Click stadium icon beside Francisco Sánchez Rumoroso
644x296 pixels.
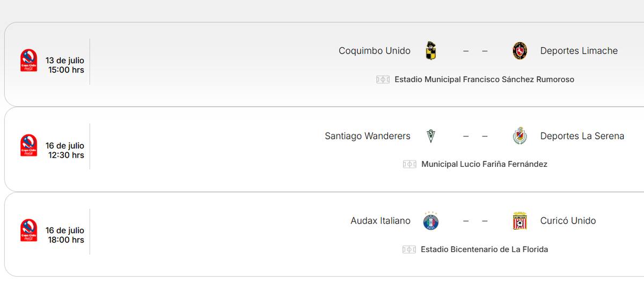[383, 79]
